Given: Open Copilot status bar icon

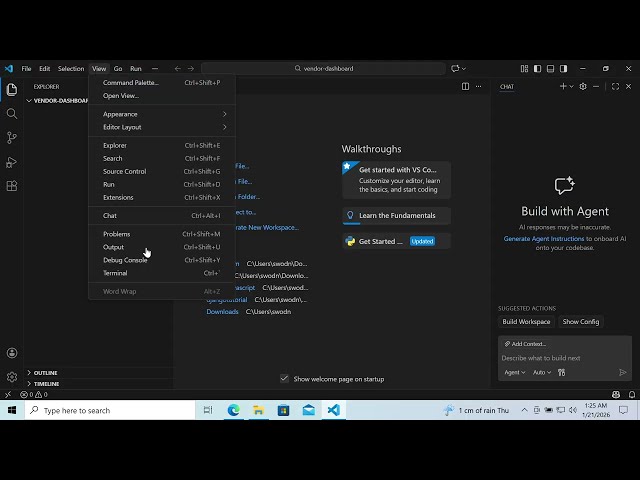Looking at the screenshot, I should 616,395.
